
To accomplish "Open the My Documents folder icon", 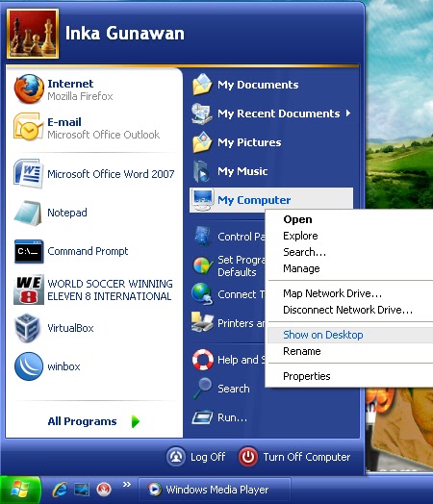I will pos(202,85).
